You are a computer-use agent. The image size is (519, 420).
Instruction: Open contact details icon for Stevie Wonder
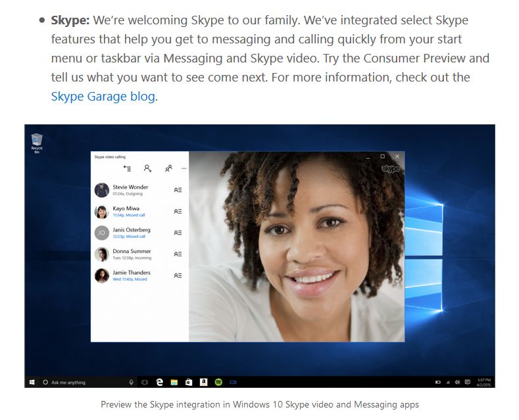click(178, 190)
